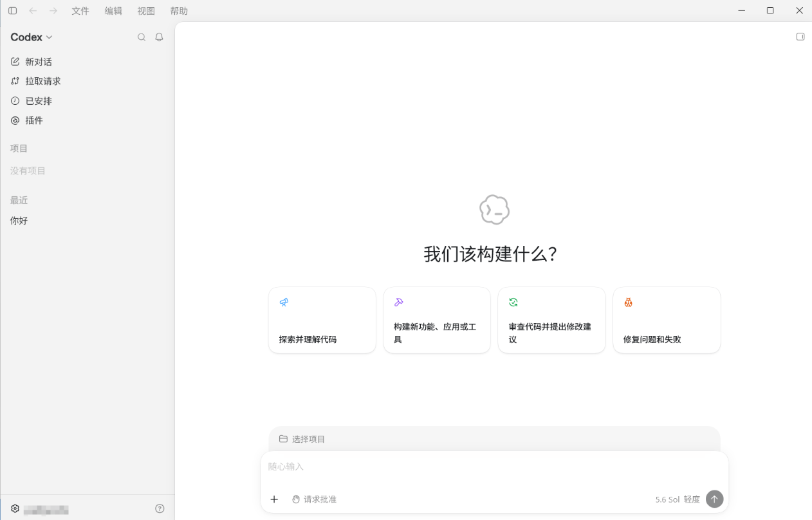Viewport: 812px width, 520px height.
Task: Click the 项目 section header
Action: click(19, 148)
